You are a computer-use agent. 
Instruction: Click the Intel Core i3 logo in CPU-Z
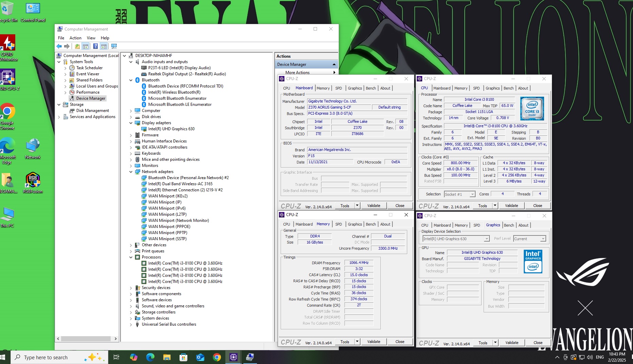coord(532,109)
